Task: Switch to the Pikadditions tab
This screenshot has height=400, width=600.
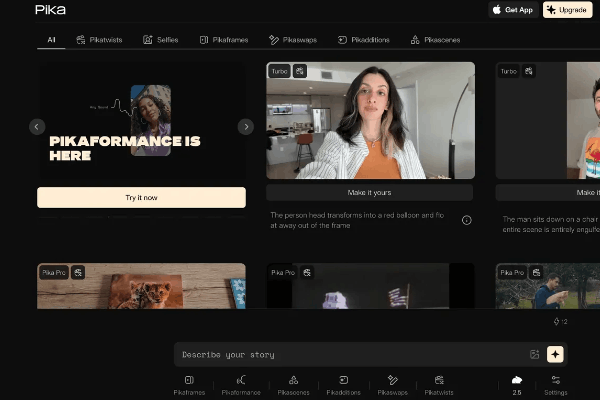Action: (364, 40)
